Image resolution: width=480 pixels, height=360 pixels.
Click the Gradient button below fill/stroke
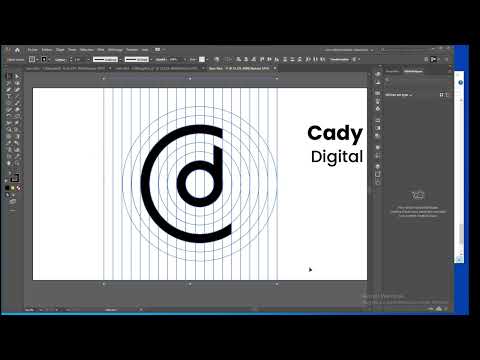click(13, 188)
